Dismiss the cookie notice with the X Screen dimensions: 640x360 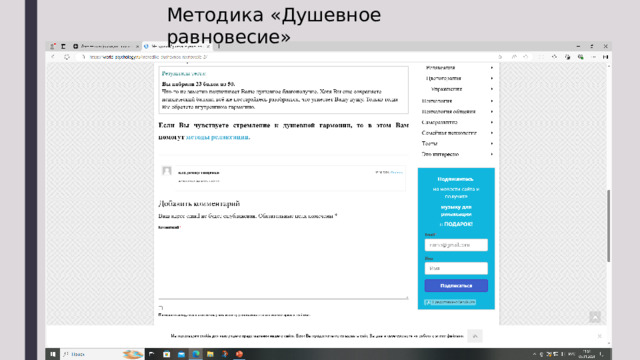coord(599,336)
